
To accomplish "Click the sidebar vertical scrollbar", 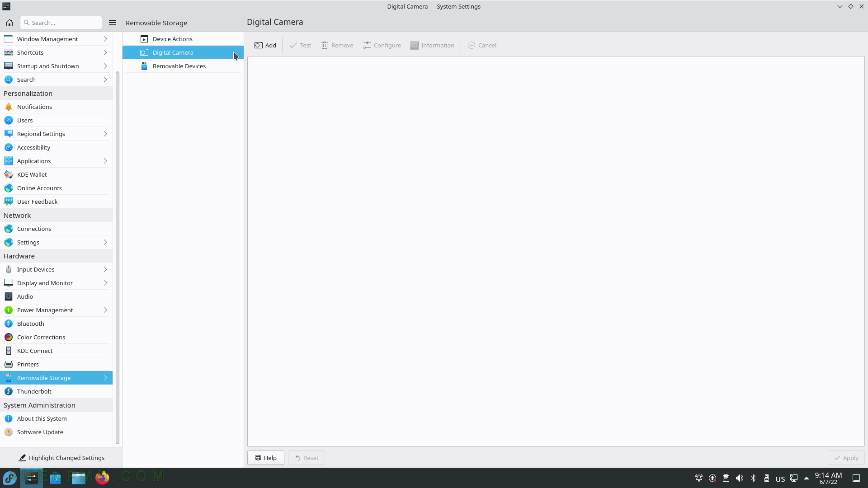I will tap(118, 258).
